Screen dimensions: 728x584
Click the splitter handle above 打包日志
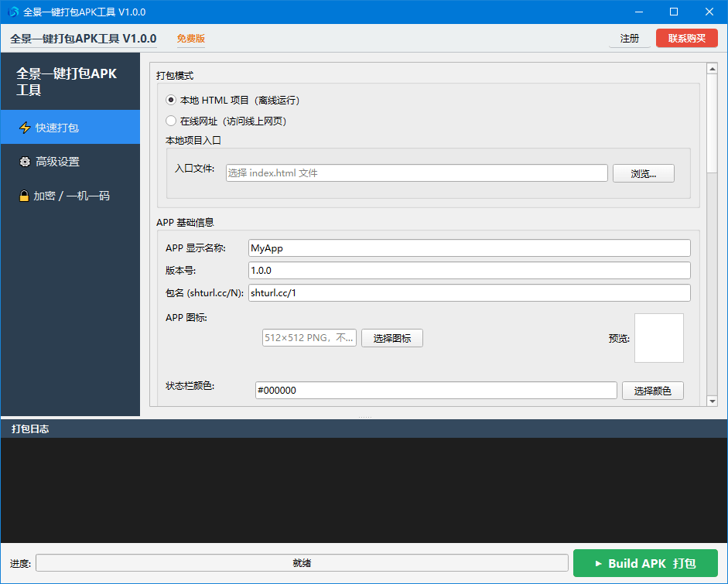[364, 418]
